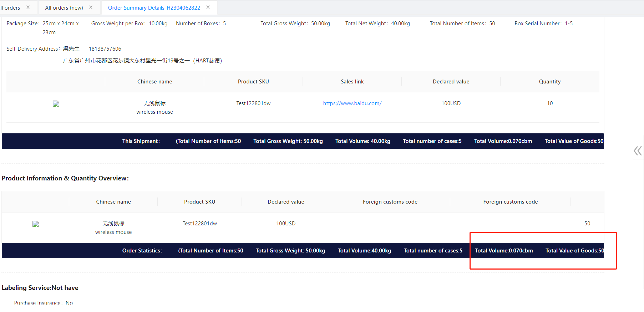Click the Quantity column header
The image size is (644, 312).
(549, 82)
